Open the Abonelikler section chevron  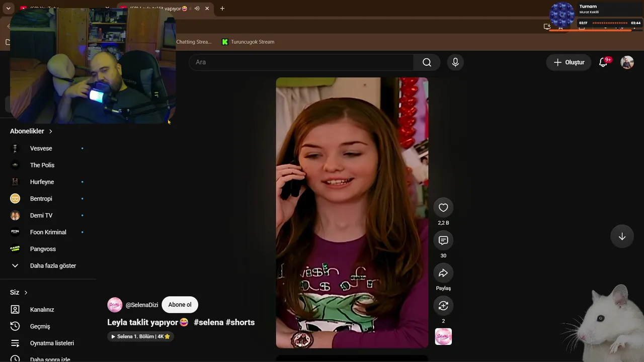(50, 131)
